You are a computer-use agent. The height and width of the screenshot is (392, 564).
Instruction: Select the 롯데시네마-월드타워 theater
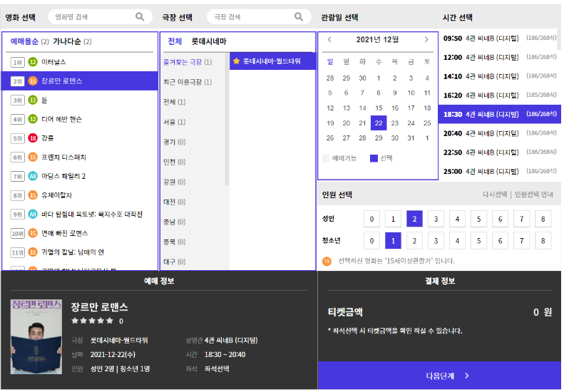pos(272,61)
